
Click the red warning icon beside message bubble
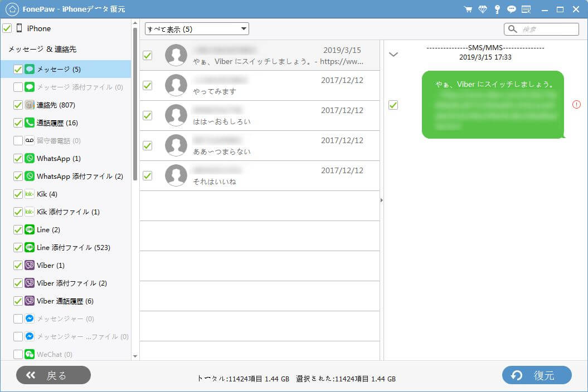(576, 105)
